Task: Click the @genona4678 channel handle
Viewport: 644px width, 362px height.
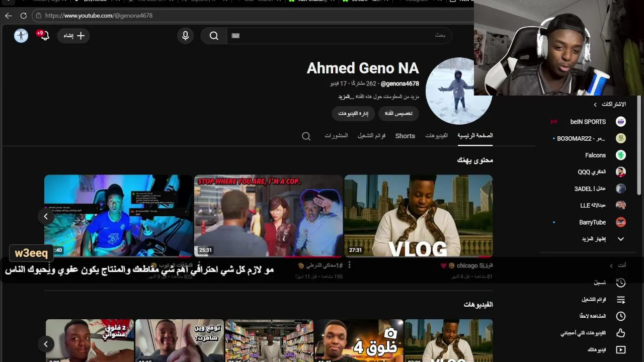Action: click(x=400, y=84)
